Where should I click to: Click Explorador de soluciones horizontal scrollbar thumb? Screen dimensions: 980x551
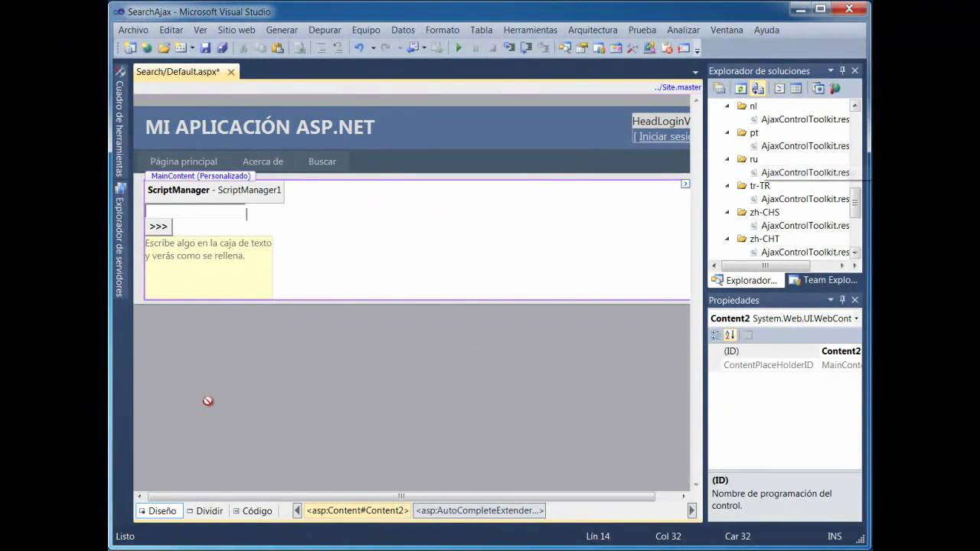[x=765, y=265]
